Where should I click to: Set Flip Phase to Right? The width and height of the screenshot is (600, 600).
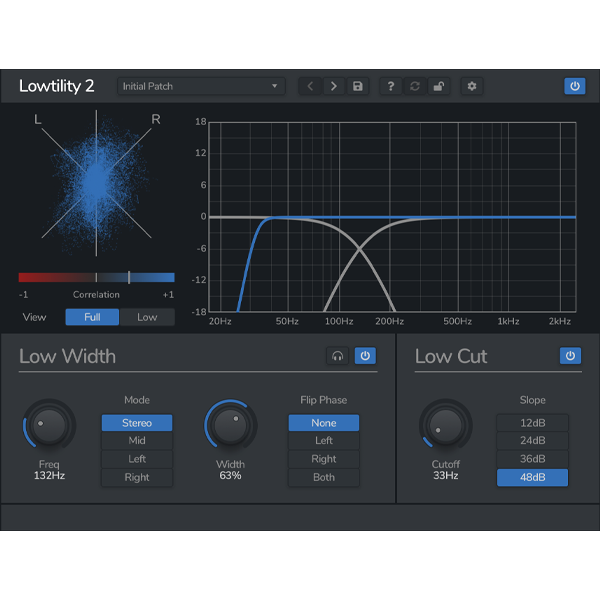pyautogui.click(x=324, y=459)
